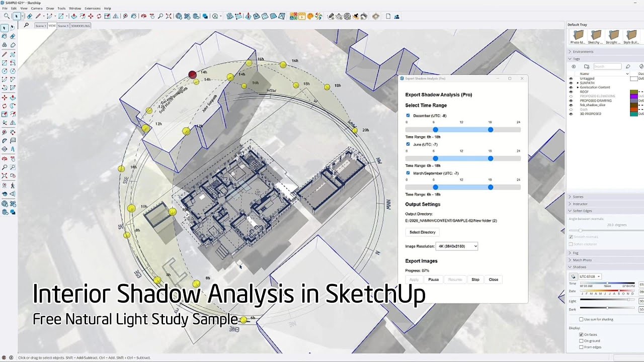Click the Tape Measure tool in top toolbar

pyautogui.click(x=125, y=16)
